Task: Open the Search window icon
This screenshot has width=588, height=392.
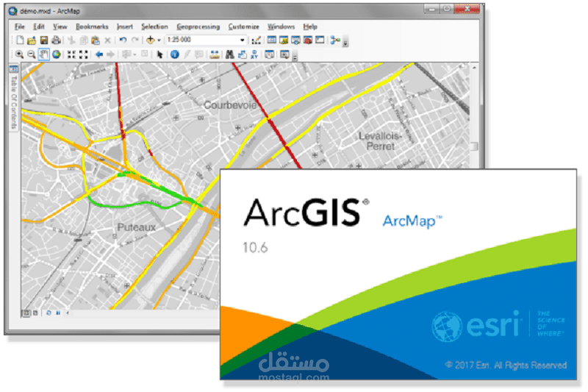Action: 295,40
